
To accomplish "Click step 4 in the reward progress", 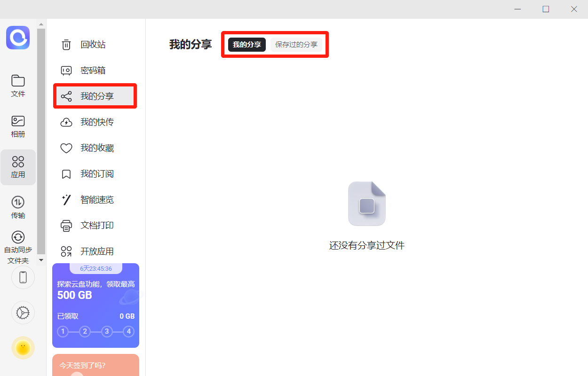I will coord(128,331).
